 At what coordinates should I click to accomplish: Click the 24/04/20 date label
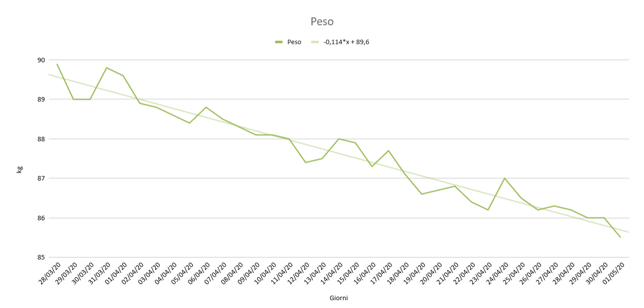[x=498, y=274]
